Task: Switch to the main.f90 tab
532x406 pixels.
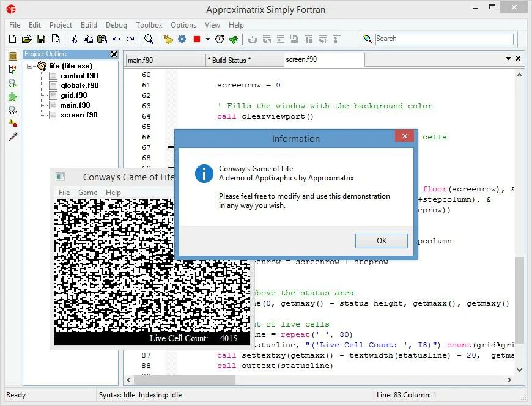Action: 165,61
